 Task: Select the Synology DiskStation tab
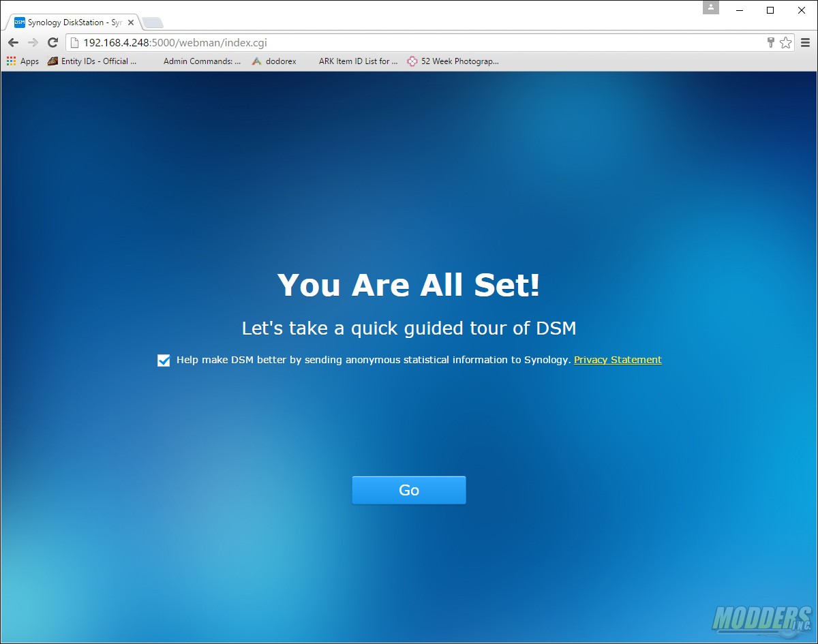coord(72,22)
